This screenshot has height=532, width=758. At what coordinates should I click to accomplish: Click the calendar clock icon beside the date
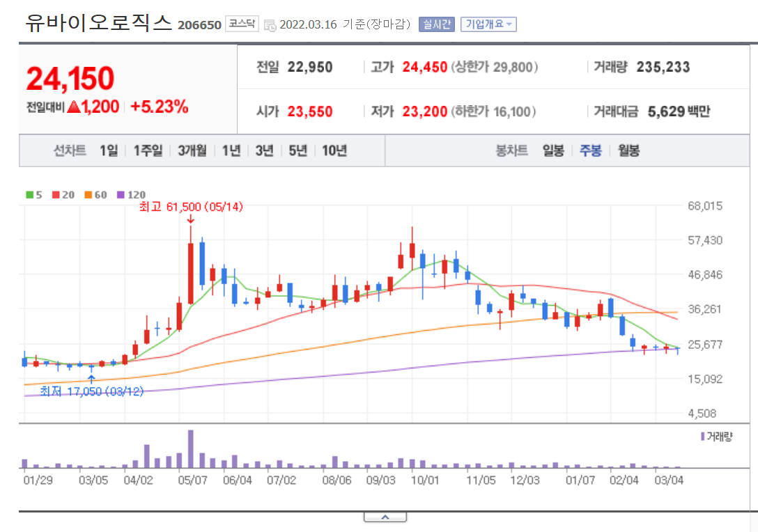pyautogui.click(x=270, y=25)
